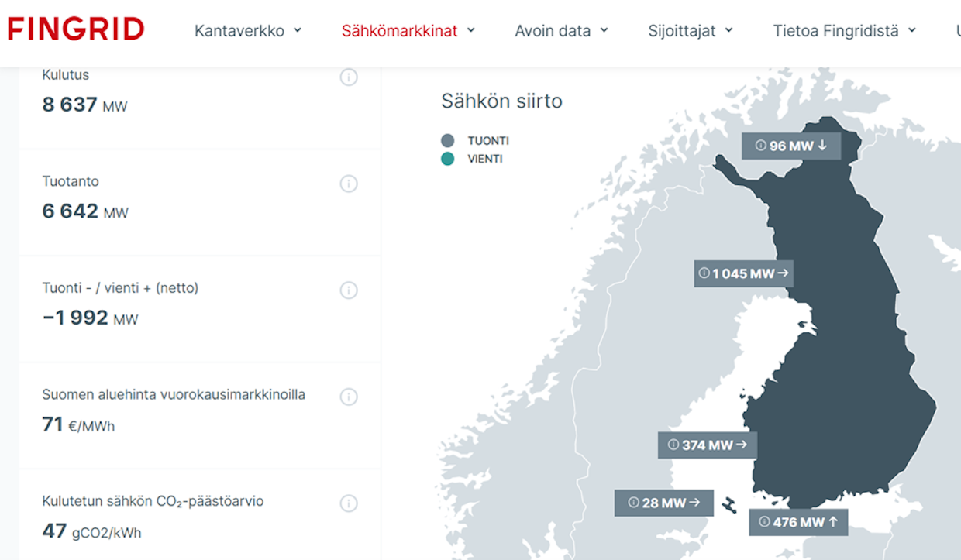Image resolution: width=961 pixels, height=560 pixels.
Task: Click the dark TUONTI color dot
Action: 449,140
